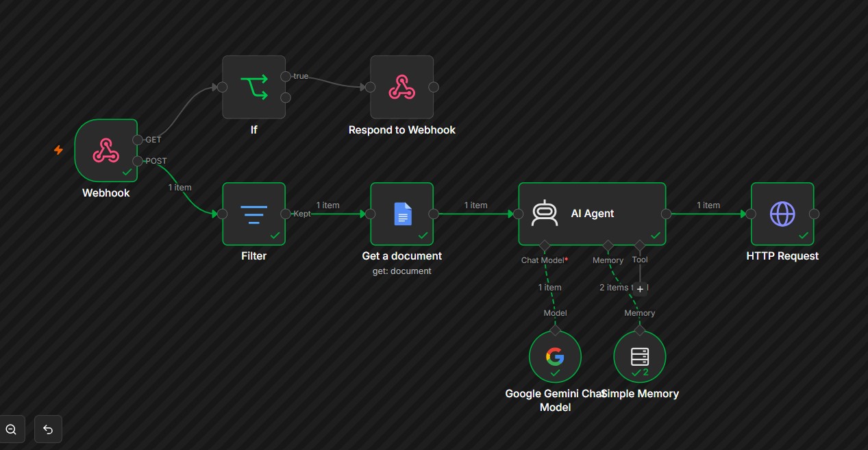868x450 pixels.
Task: Click the AI Agent Chat Model diamond connector
Action: (x=545, y=245)
